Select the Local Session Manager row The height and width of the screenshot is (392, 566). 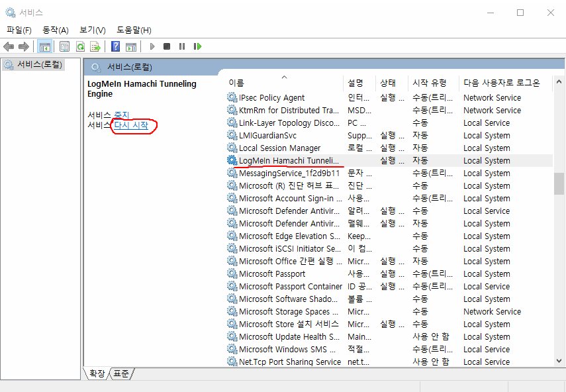(389, 148)
